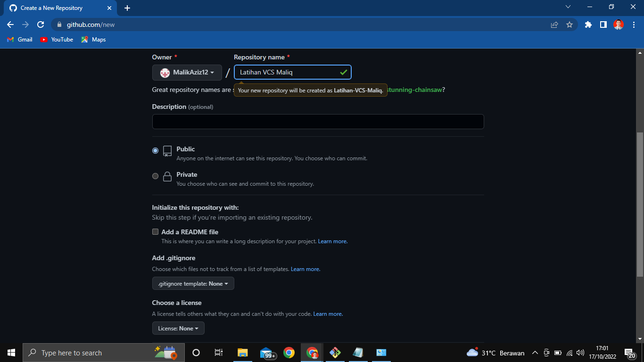Open Learn more link for README
The image size is (644, 362).
333,241
